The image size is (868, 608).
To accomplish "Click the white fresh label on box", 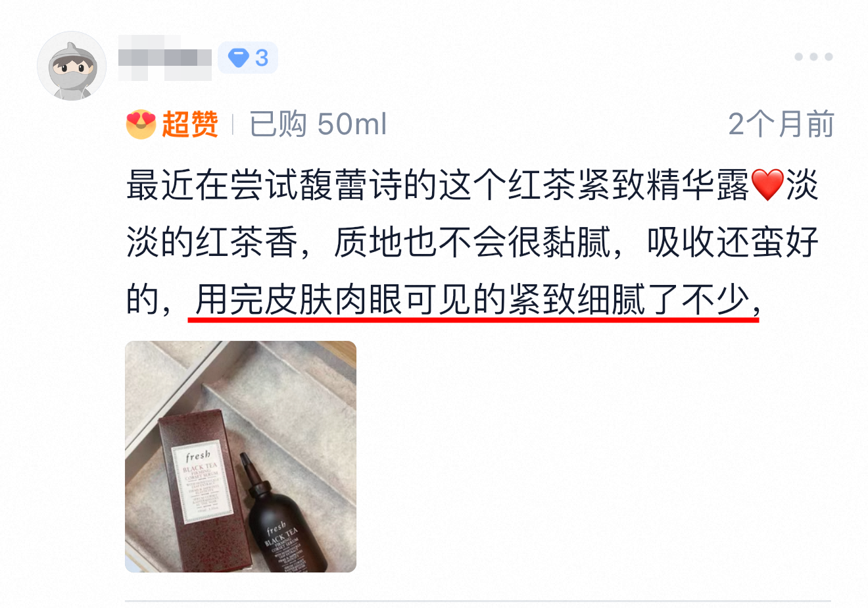I will coord(199,484).
